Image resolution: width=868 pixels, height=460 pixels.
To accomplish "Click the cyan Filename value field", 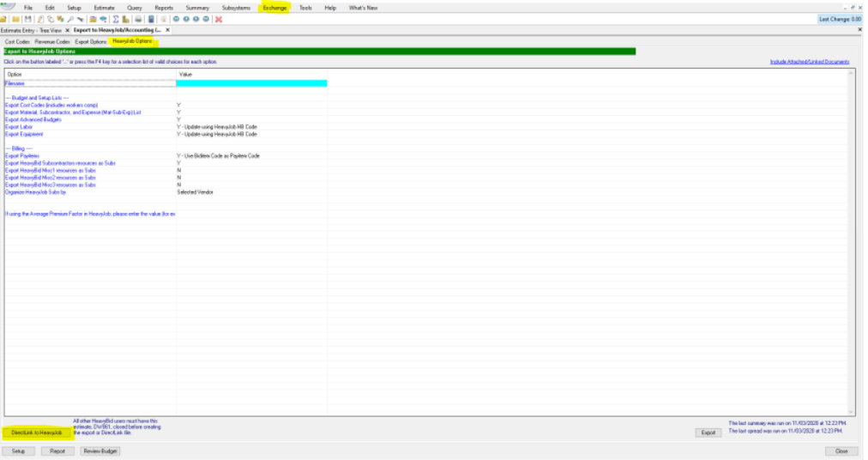I will [x=252, y=83].
